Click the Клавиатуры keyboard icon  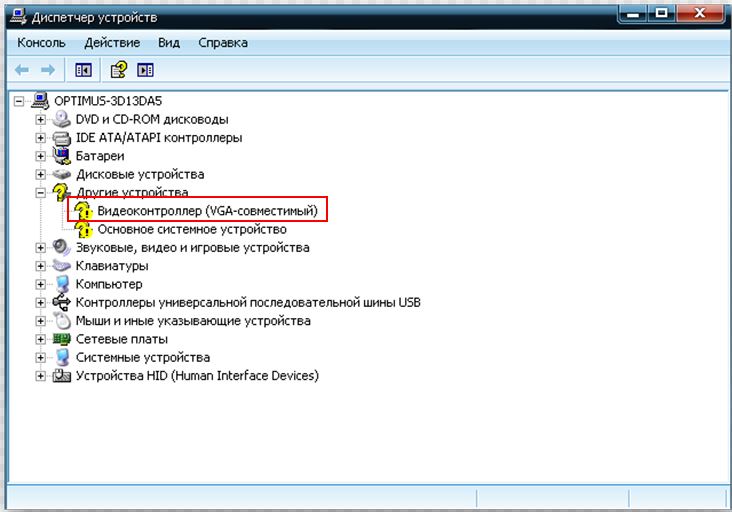(x=62, y=266)
